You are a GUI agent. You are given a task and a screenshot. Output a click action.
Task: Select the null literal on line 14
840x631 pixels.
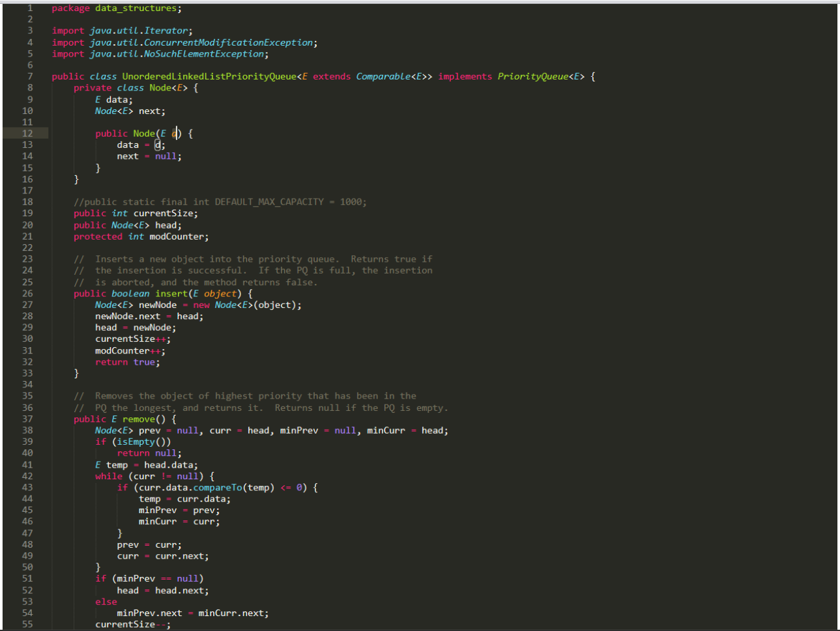click(166, 156)
